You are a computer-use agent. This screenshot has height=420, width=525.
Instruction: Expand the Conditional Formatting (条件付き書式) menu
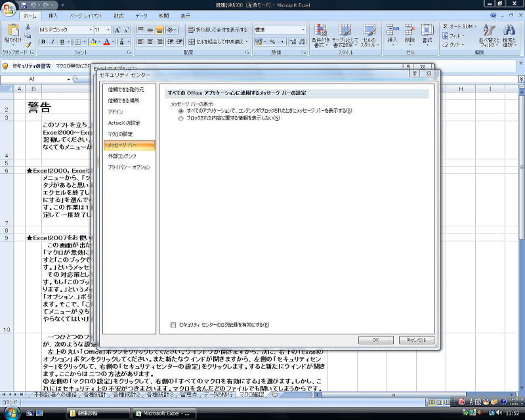coord(320,36)
